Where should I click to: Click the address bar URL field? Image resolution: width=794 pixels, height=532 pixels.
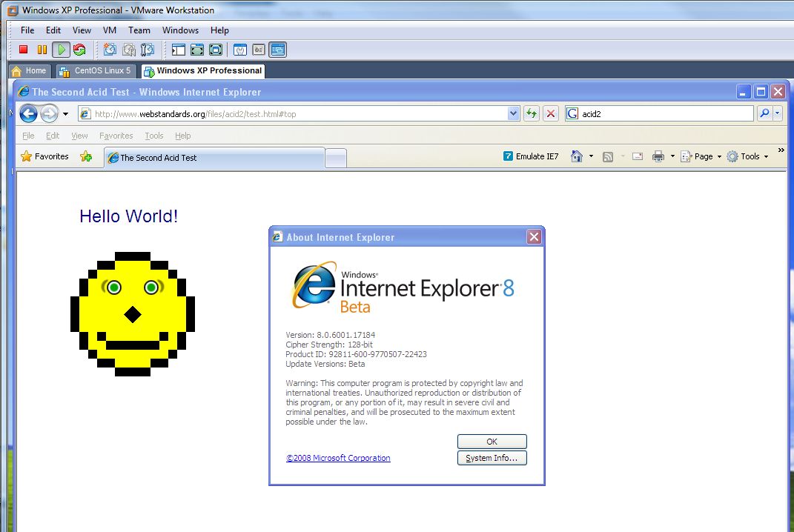[299, 113]
